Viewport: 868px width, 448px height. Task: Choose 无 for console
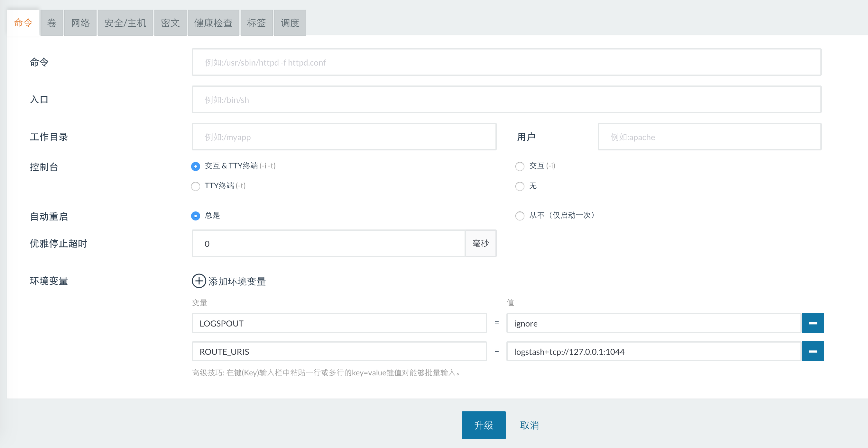click(520, 186)
